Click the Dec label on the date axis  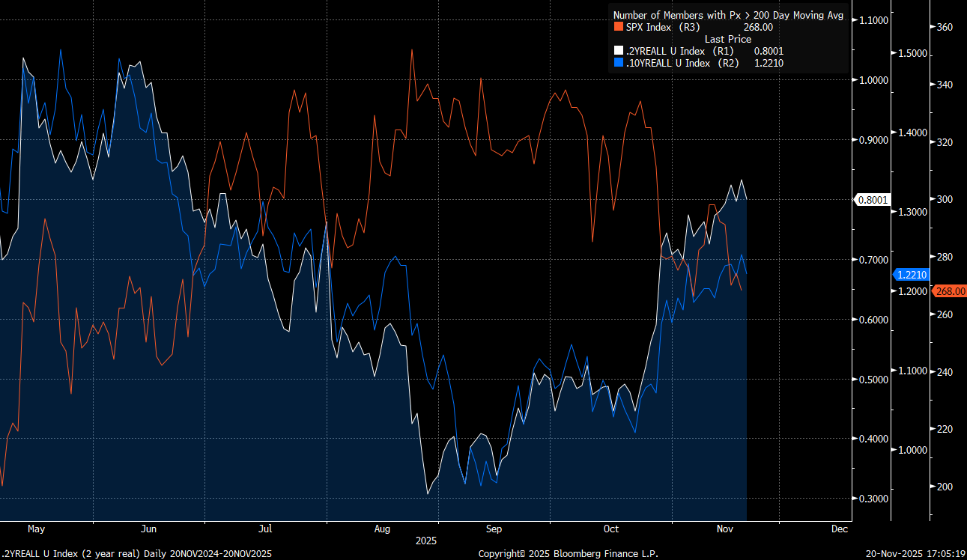click(x=839, y=529)
